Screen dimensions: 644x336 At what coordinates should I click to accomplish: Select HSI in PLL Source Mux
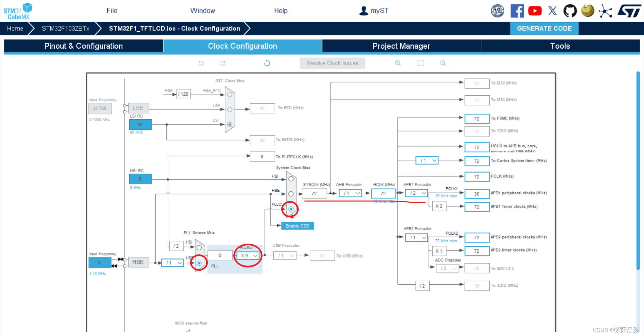[199, 248]
